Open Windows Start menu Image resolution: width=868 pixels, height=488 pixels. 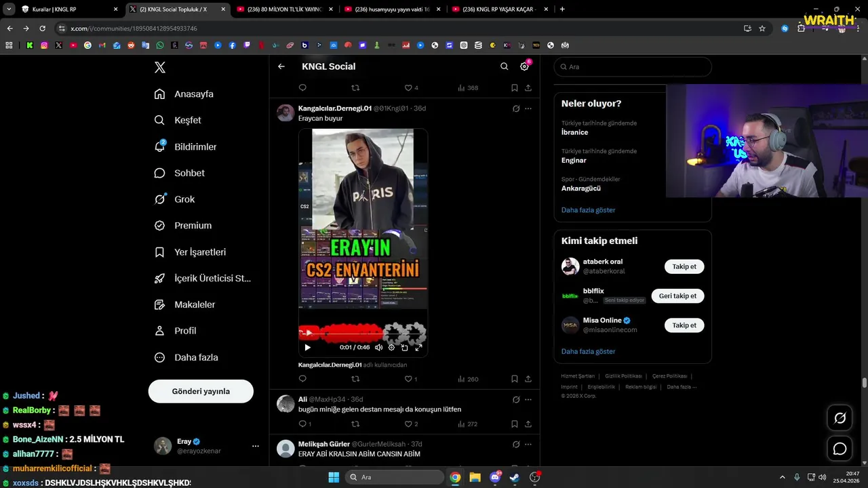tap(334, 477)
